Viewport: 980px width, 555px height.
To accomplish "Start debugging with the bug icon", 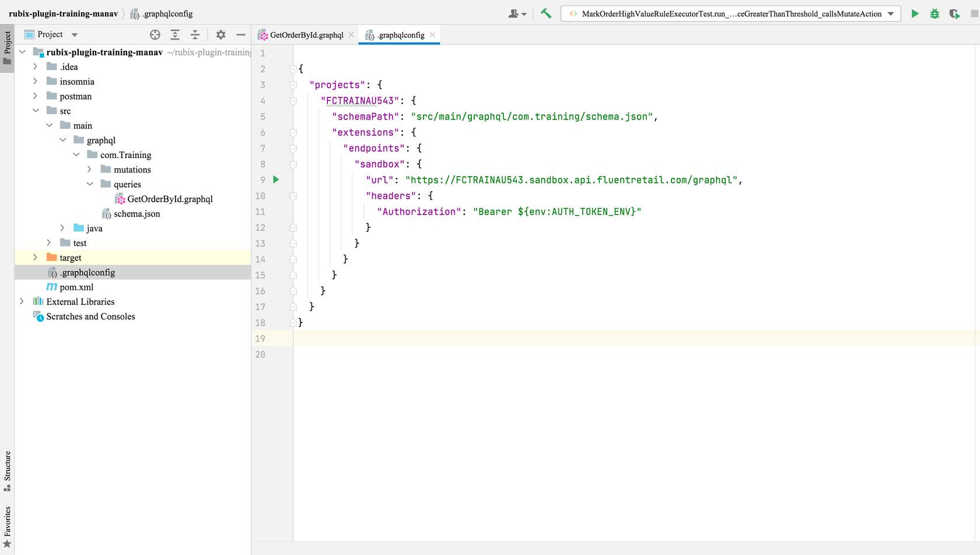I will (935, 13).
